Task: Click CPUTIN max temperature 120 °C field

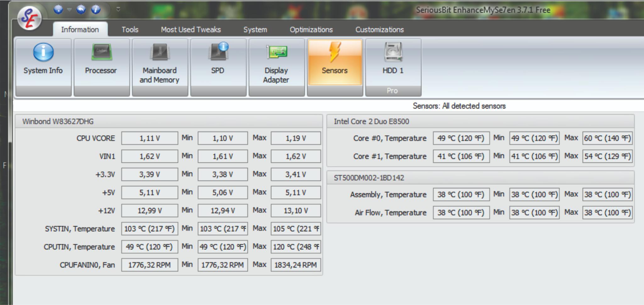Action: (296, 247)
